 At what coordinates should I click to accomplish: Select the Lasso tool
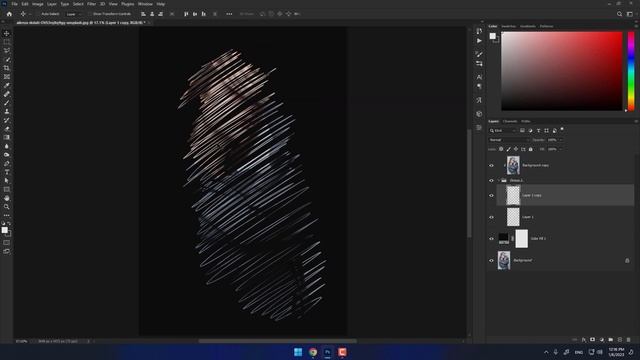(7, 51)
